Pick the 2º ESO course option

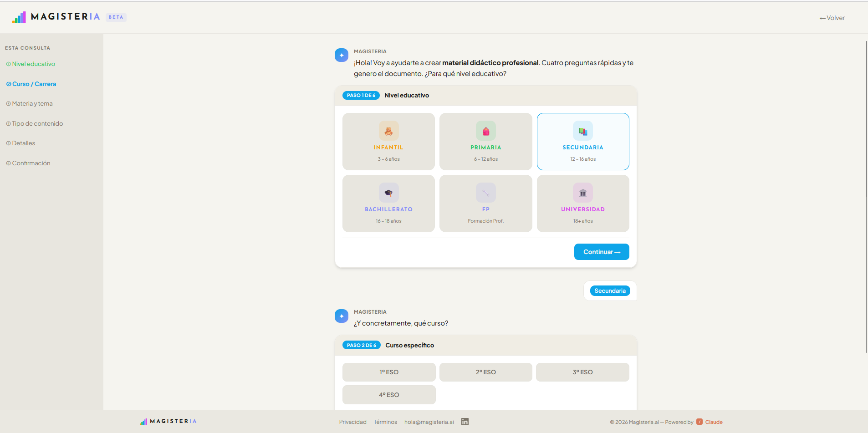click(x=486, y=372)
